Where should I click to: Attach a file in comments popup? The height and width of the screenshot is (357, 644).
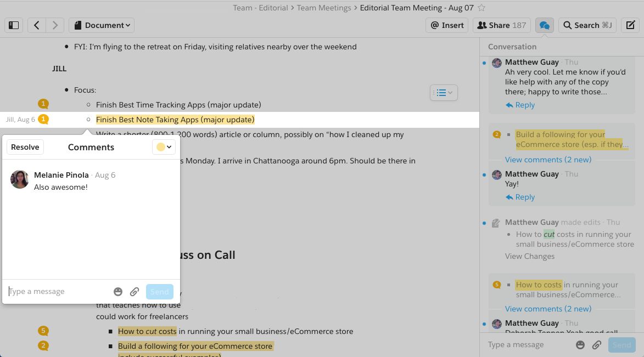(x=135, y=292)
